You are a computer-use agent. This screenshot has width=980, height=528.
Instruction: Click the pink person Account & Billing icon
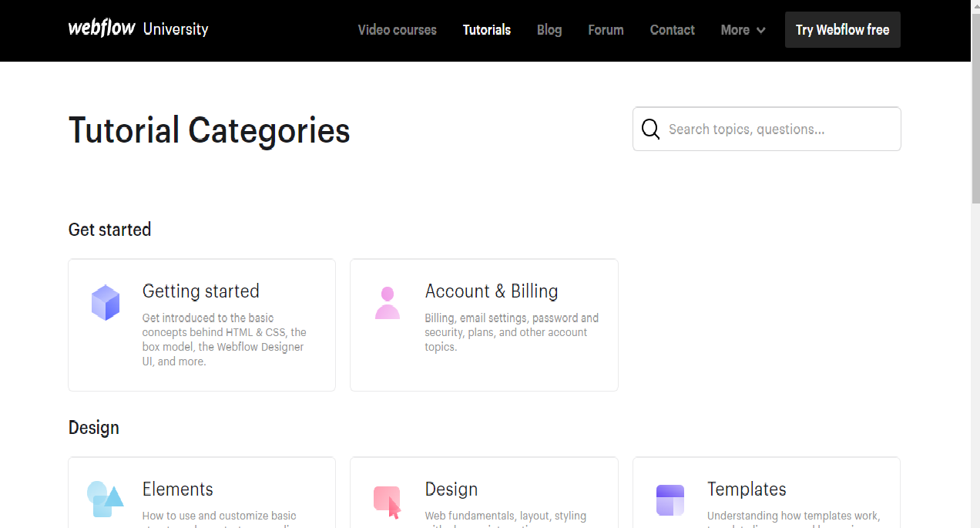point(388,303)
